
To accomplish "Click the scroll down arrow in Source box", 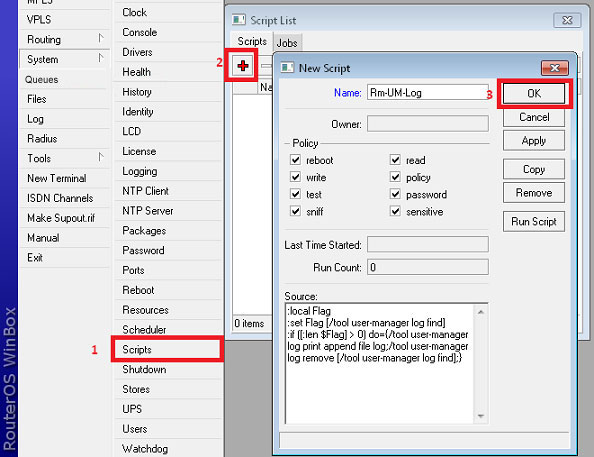I will point(481,416).
